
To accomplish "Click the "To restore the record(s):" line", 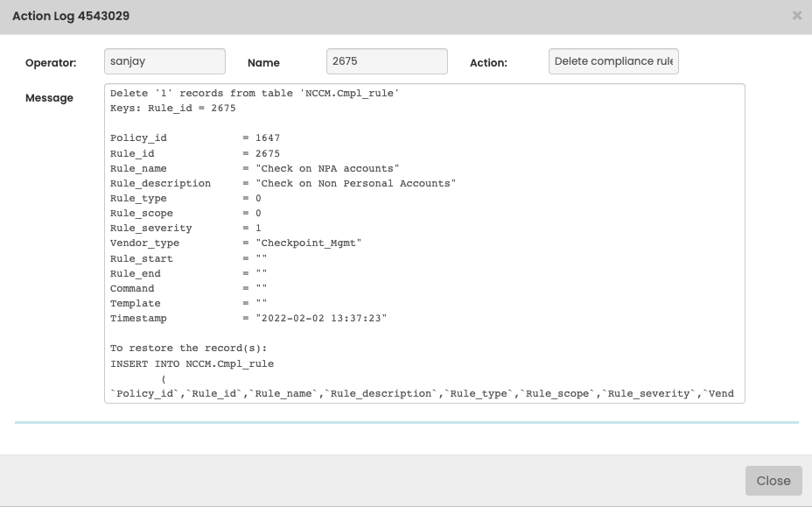I will tap(182, 349).
